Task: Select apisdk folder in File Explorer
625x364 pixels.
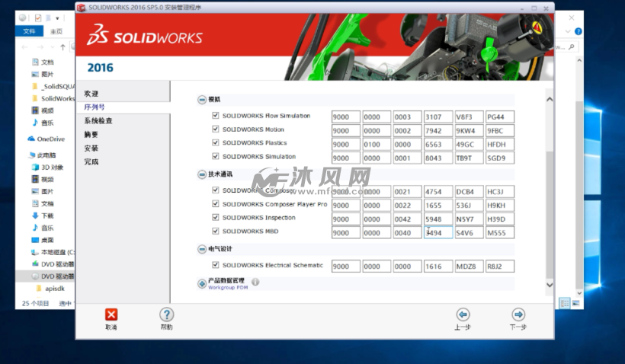Action: tap(50, 289)
